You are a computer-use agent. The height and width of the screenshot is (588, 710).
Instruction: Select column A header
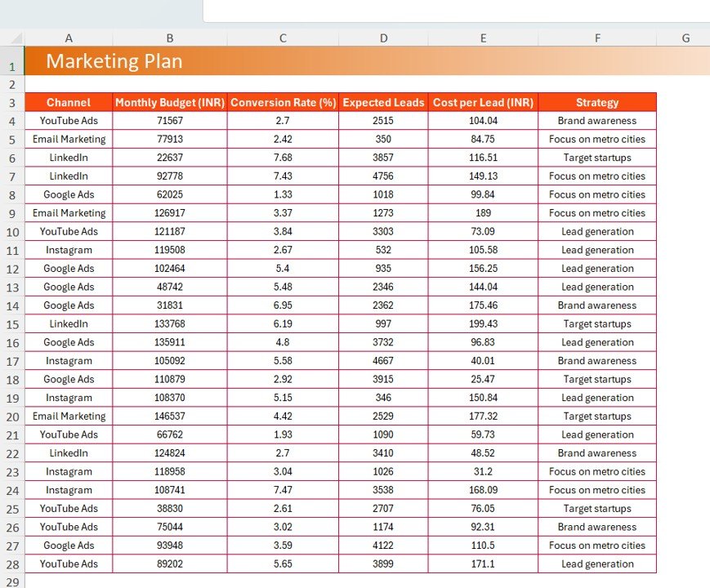(69, 38)
